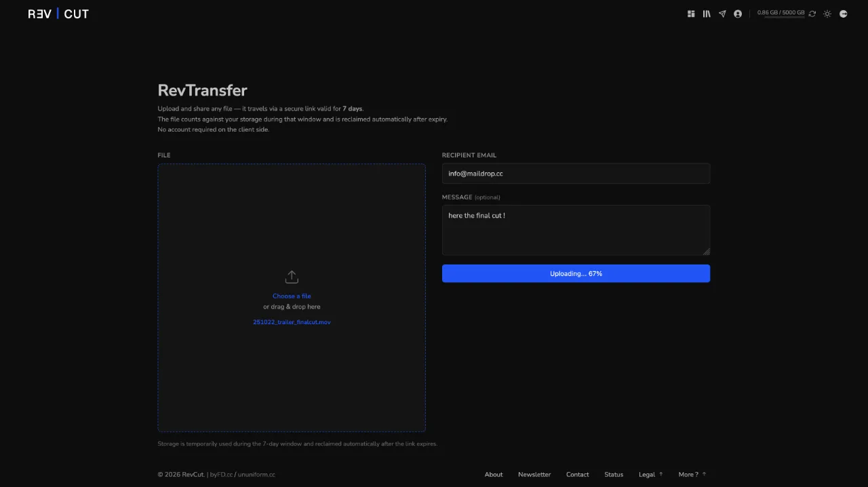Click the upload arrow icon in drop zone

(292, 277)
